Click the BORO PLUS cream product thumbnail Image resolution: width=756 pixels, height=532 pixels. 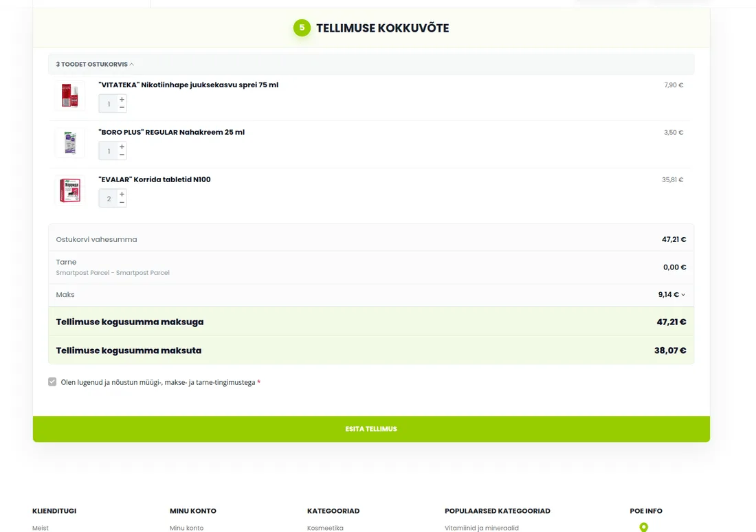click(70, 143)
